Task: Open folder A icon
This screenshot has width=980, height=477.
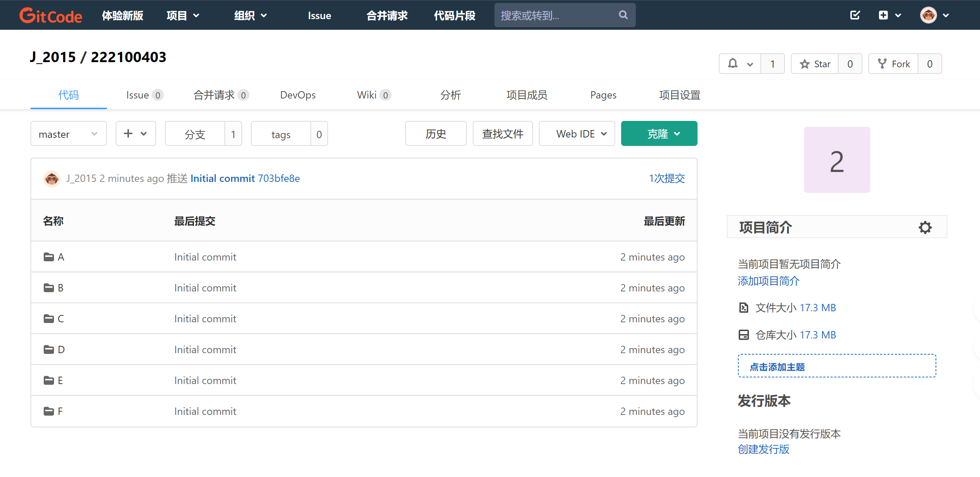Action: [x=49, y=257]
